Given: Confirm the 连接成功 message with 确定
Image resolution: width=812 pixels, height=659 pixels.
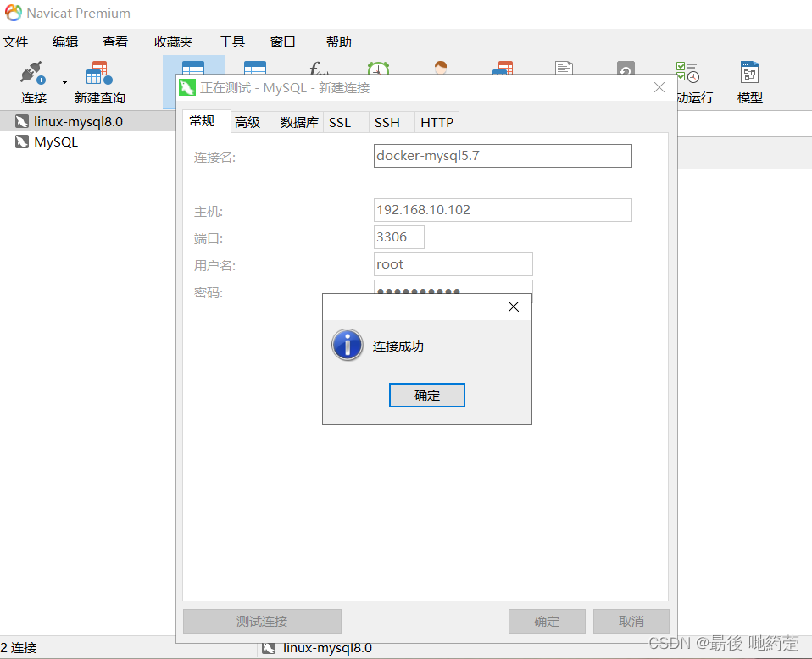Looking at the screenshot, I should (x=426, y=396).
